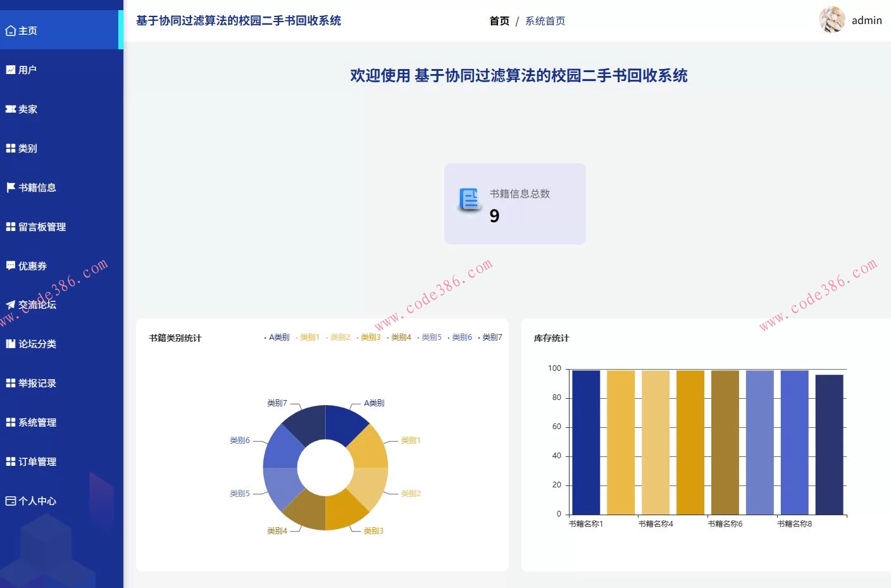The width and height of the screenshot is (891, 588).
Task: Toggle the 类别6 legend item
Action: [x=459, y=337]
